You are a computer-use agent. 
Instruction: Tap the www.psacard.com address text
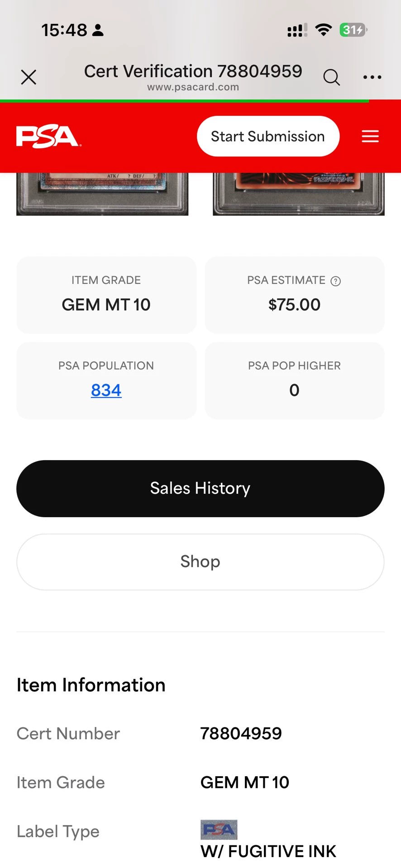click(193, 87)
